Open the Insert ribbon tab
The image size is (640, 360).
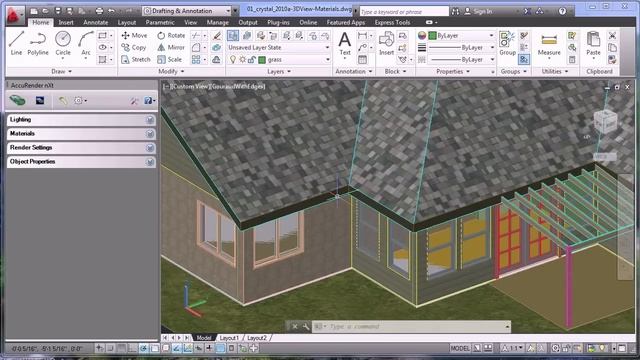(66, 22)
